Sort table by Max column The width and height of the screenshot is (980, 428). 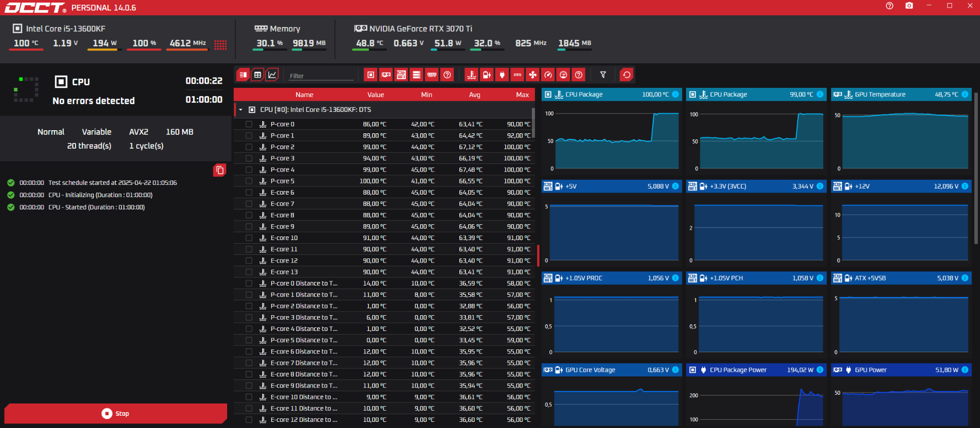(x=522, y=95)
